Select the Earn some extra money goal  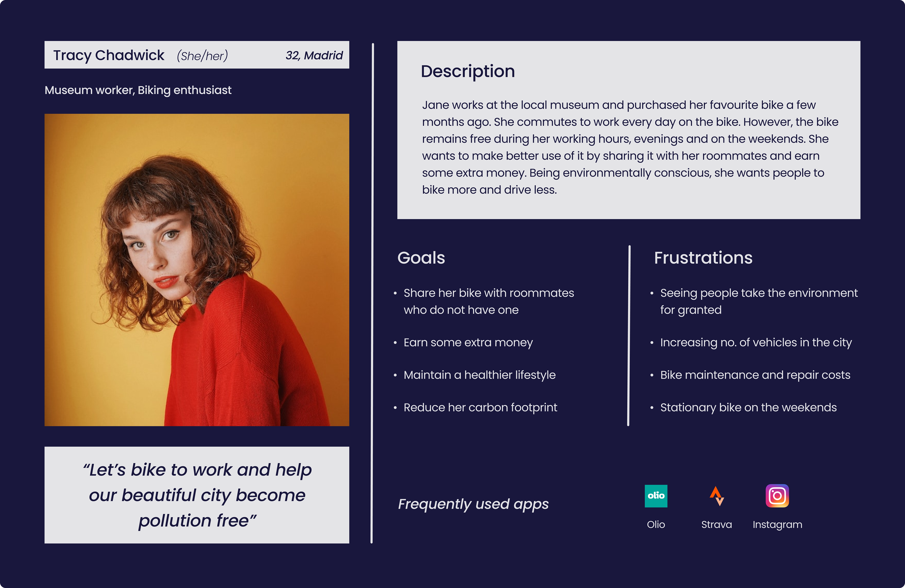click(468, 343)
